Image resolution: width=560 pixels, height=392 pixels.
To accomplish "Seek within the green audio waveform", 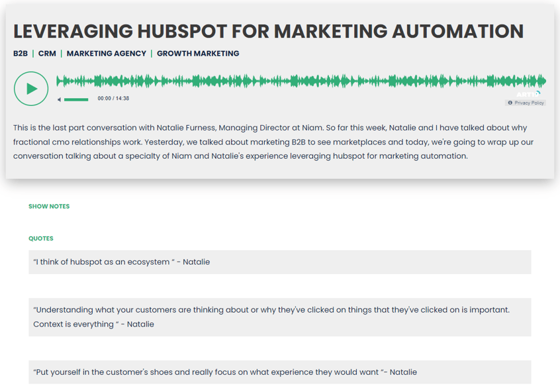I will coord(301,81).
